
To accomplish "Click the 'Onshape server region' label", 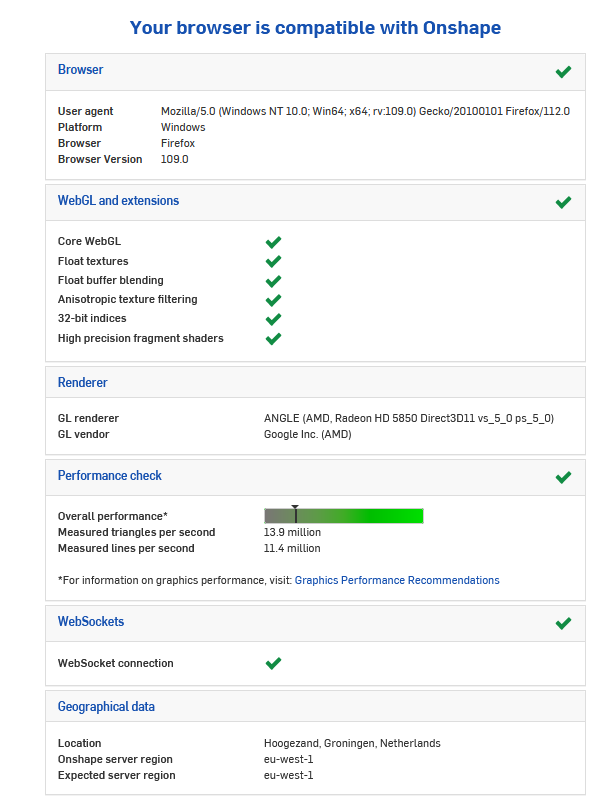I will (115, 759).
